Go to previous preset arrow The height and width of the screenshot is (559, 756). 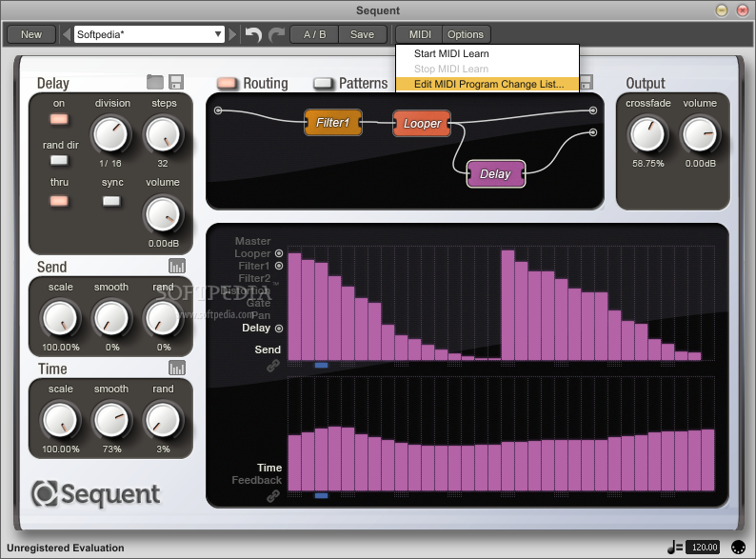click(67, 34)
